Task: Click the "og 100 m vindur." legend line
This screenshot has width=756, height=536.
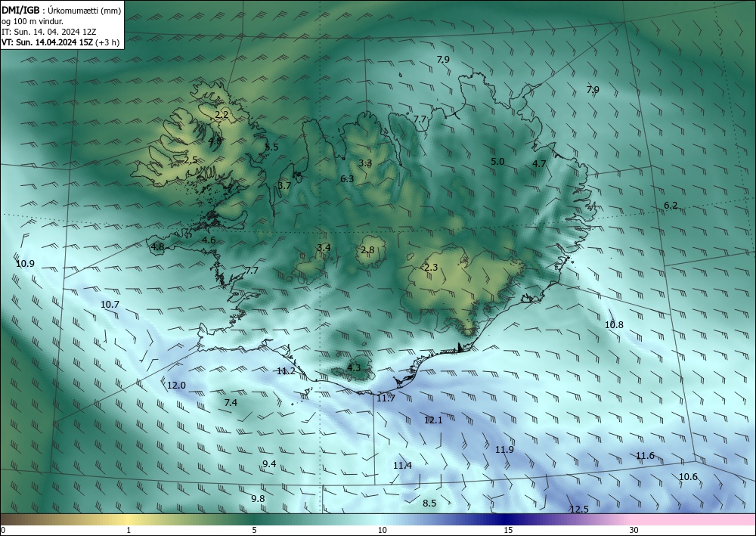Action: (33, 21)
